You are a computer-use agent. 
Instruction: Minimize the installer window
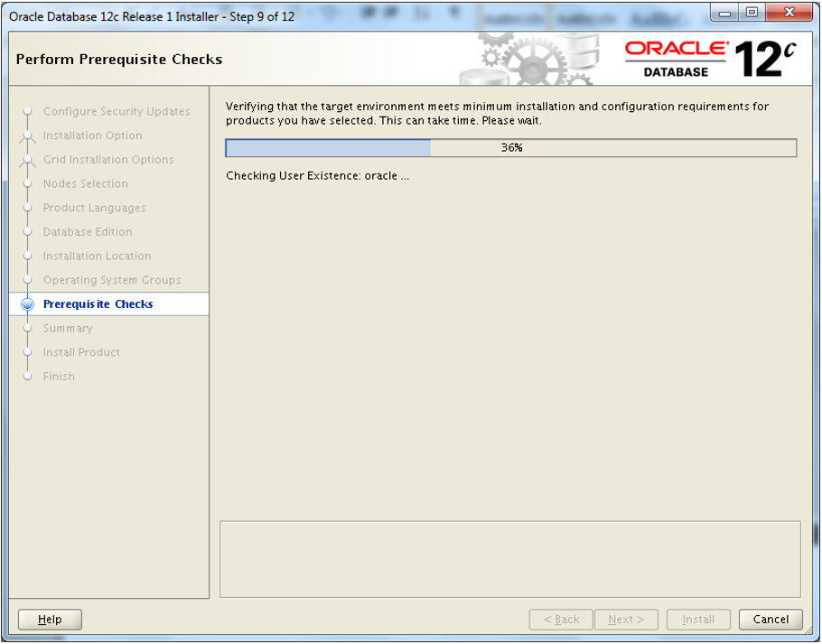(725, 13)
